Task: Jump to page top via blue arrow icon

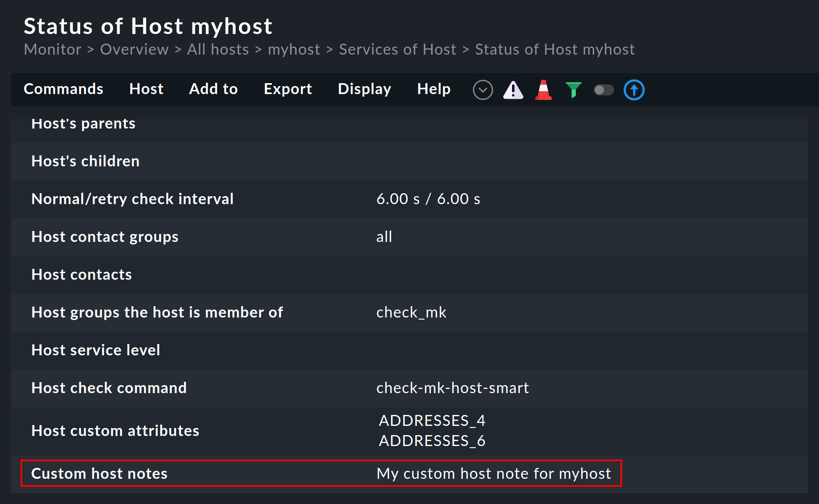Action: click(634, 89)
